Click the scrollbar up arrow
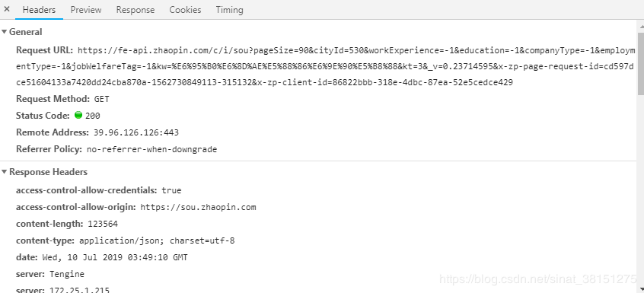 click(x=640, y=24)
